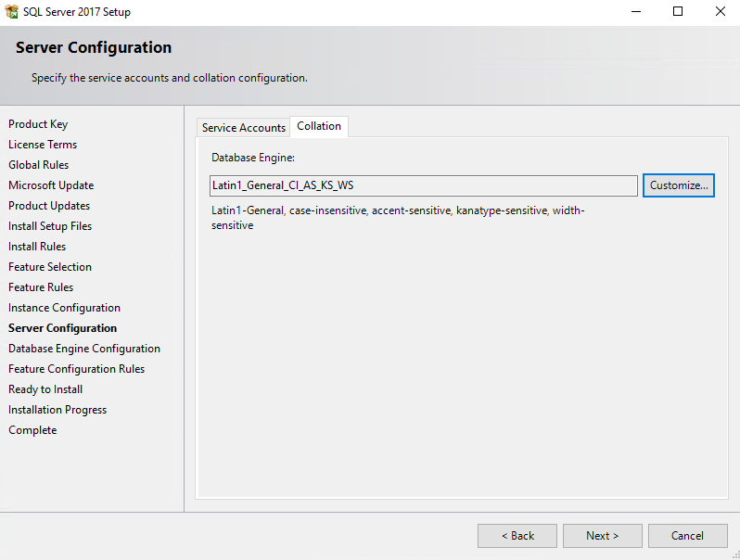Open the License Terms step
This screenshot has width=740, height=560.
(x=43, y=145)
